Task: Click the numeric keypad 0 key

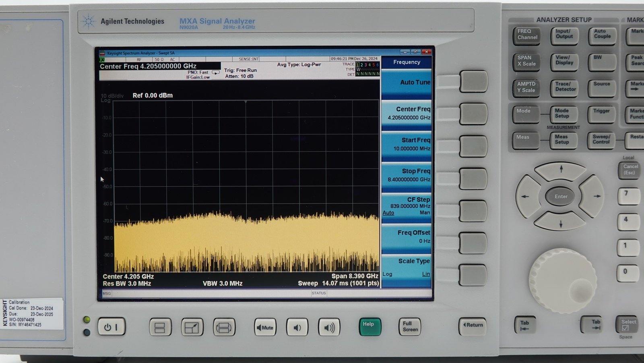Action: tap(627, 274)
